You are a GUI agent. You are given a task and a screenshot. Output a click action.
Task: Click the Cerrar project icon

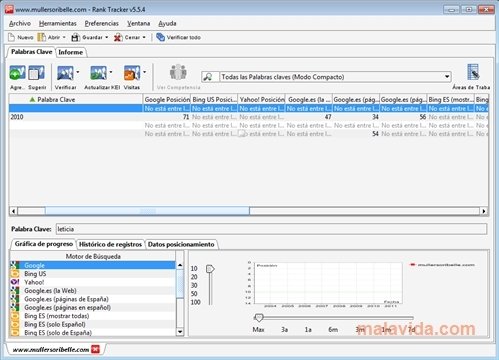click(118, 37)
